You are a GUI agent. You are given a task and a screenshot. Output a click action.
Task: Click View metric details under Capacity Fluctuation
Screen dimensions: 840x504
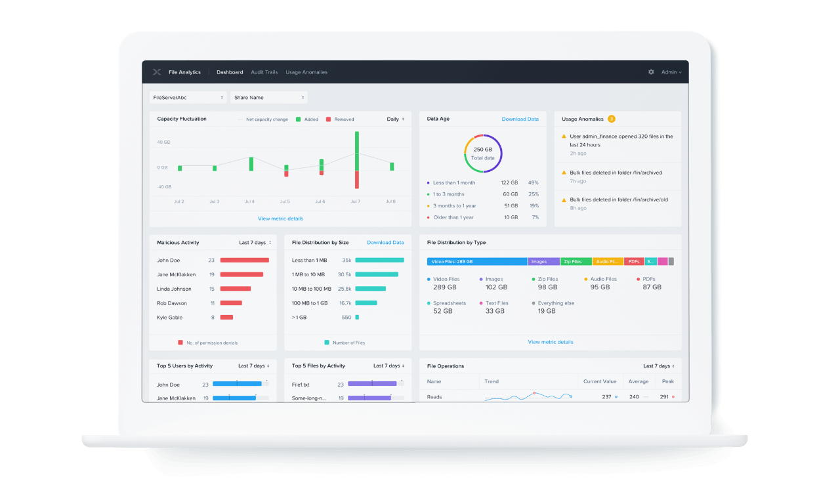[x=281, y=218]
